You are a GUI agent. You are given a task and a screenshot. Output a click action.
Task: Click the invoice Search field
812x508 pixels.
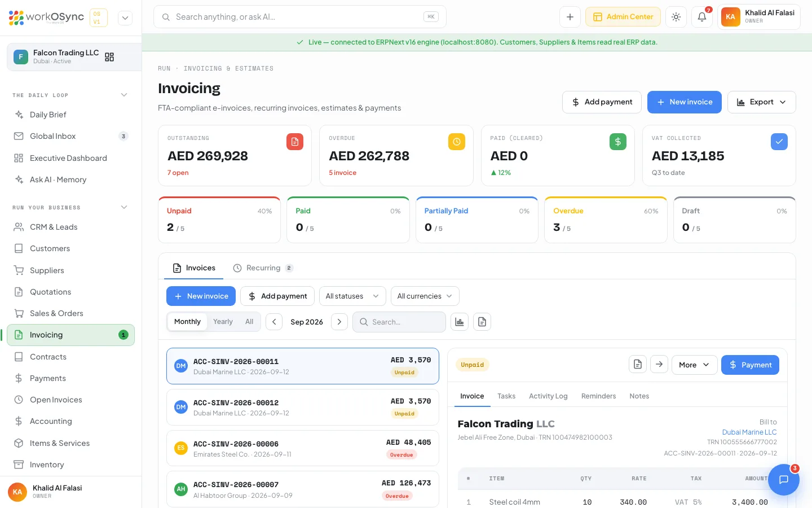[x=399, y=322]
